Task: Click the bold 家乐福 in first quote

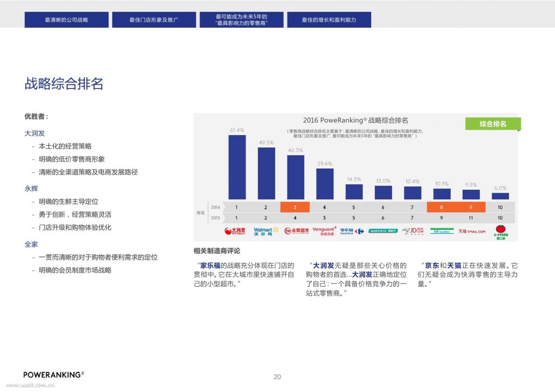Action: [210, 266]
